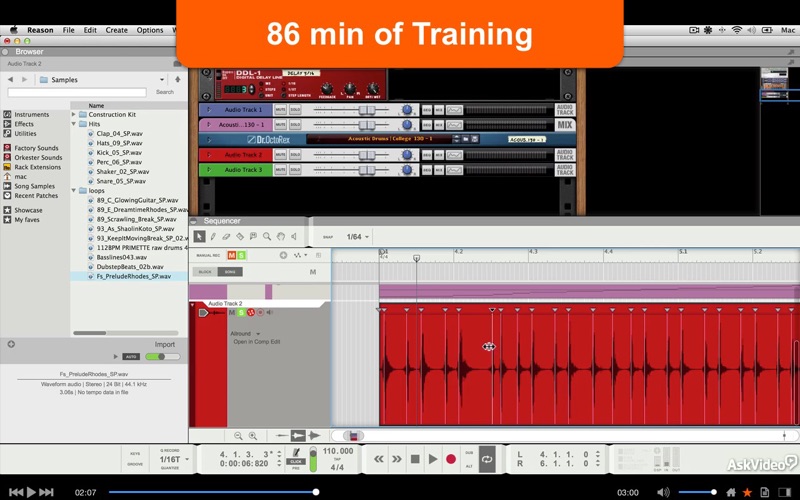This screenshot has height=500, width=800.
Task: Open the Edit menu
Action: click(x=90, y=30)
